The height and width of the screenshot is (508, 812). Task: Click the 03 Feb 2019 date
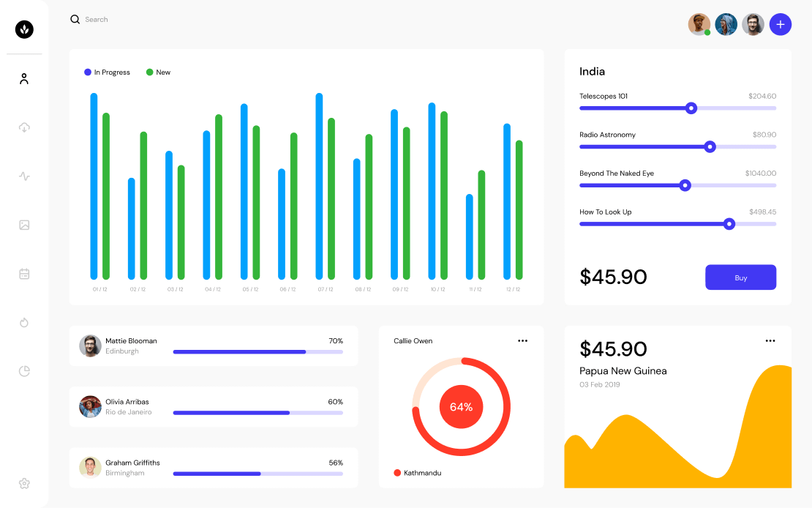(600, 384)
